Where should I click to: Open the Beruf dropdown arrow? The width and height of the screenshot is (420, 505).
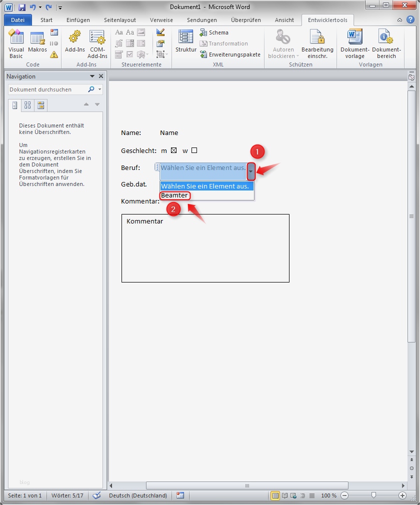coord(251,171)
